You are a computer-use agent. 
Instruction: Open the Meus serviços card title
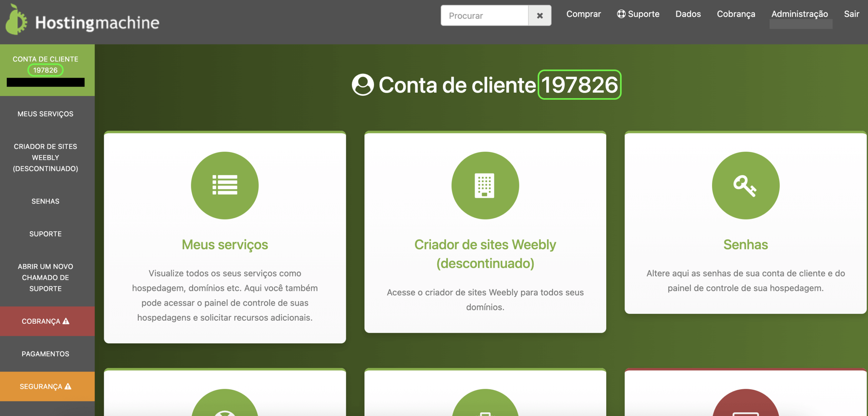(x=225, y=245)
